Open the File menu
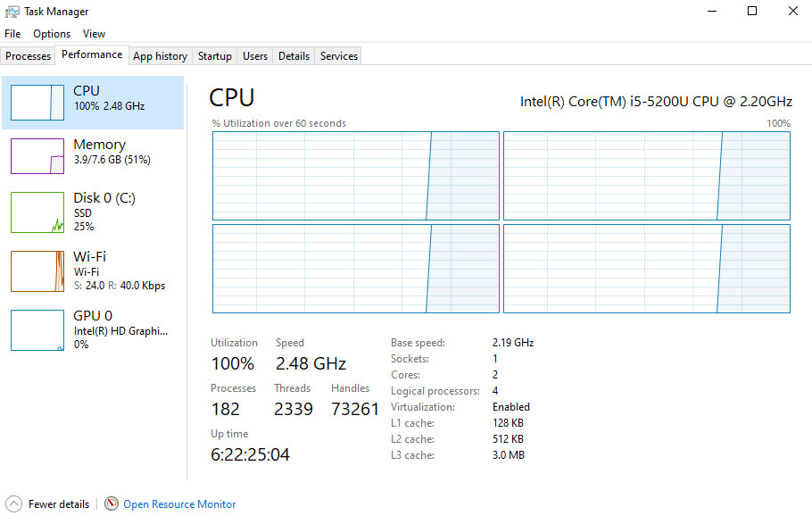The width and height of the screenshot is (812, 524). pos(12,34)
